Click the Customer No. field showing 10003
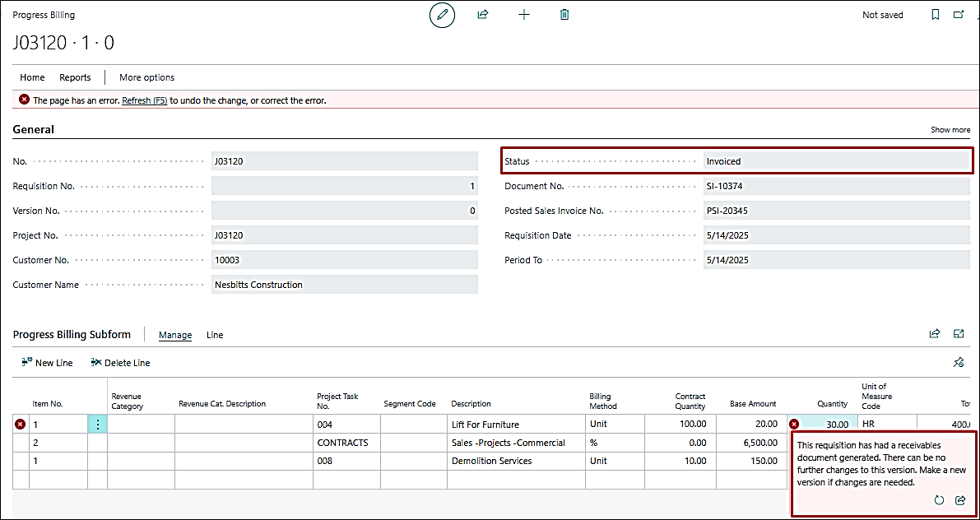The height and width of the screenshot is (520, 980). click(x=345, y=260)
